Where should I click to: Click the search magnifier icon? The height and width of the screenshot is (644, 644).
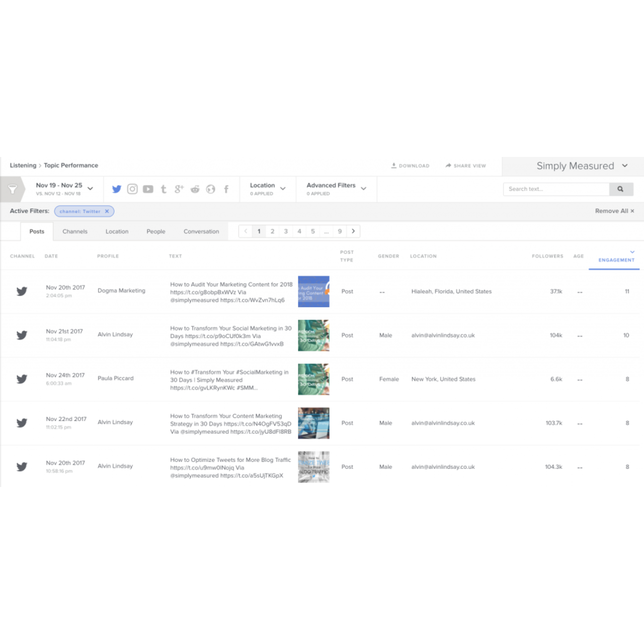[621, 189]
